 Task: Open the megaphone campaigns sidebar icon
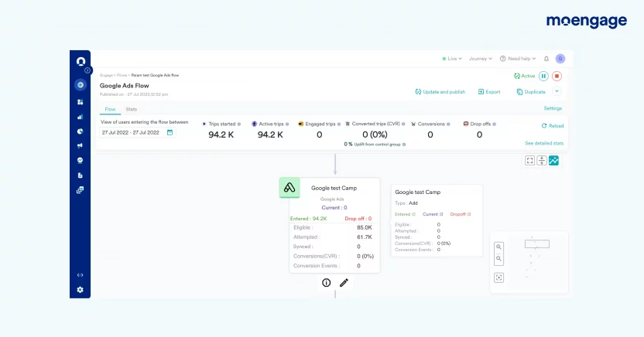[80, 145]
